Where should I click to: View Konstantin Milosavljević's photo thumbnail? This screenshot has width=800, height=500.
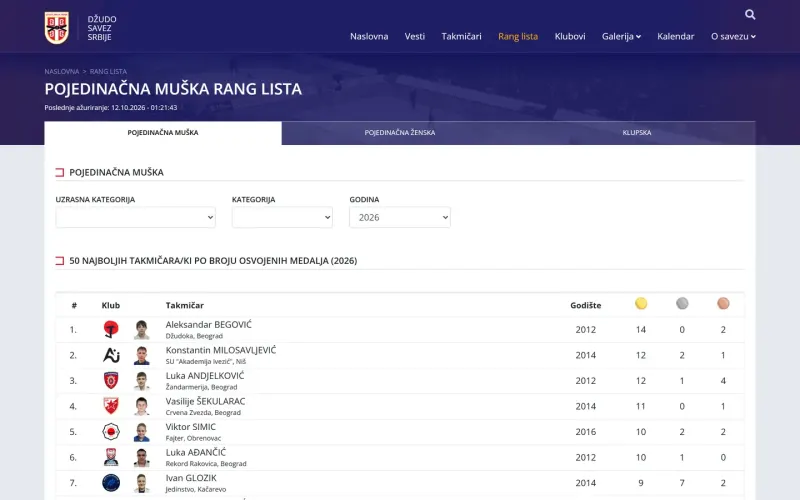[x=141, y=355]
